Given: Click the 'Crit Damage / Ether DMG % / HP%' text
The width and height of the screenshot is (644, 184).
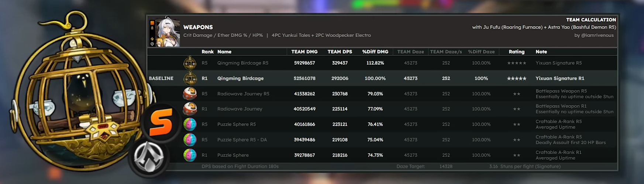Looking at the screenshot, I should click(x=223, y=35).
